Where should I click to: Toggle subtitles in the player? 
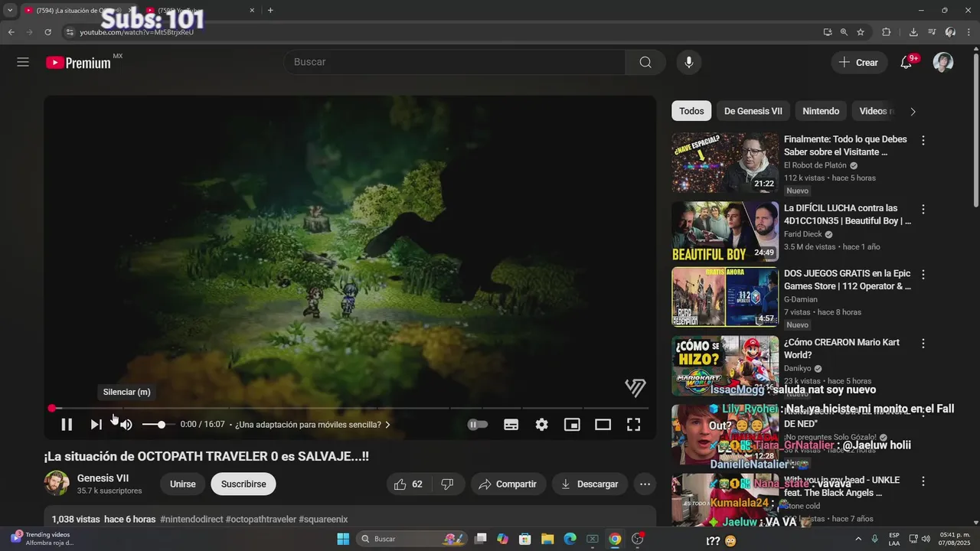pos(511,425)
